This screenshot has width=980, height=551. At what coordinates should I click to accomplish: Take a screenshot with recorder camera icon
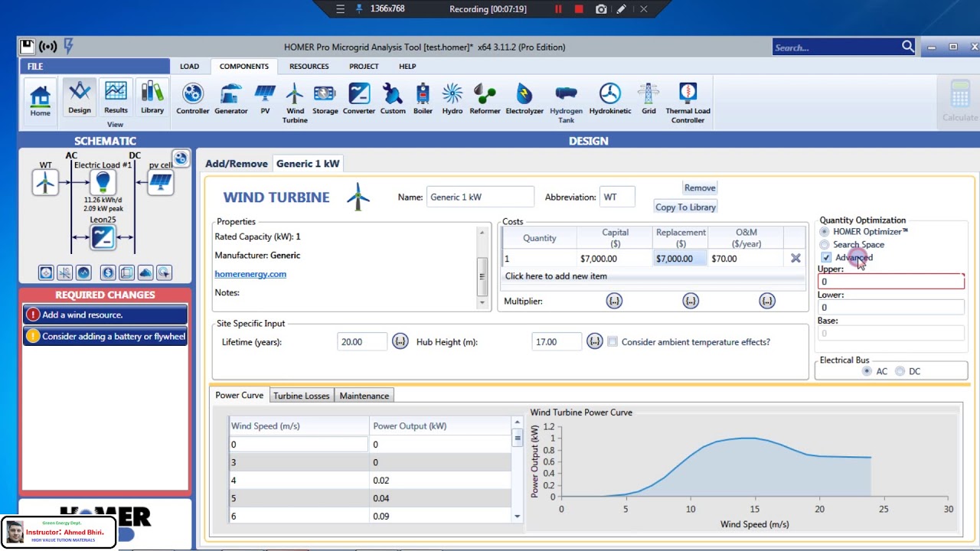pyautogui.click(x=601, y=9)
